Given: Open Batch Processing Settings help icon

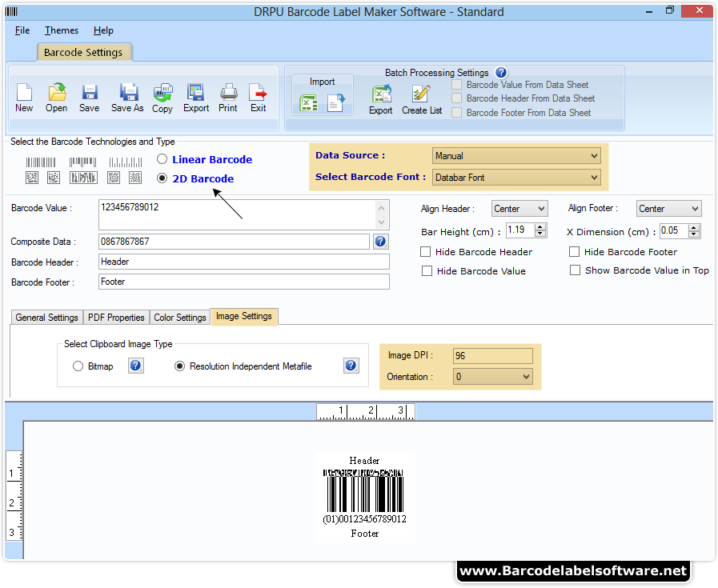Looking at the screenshot, I should tap(501, 72).
